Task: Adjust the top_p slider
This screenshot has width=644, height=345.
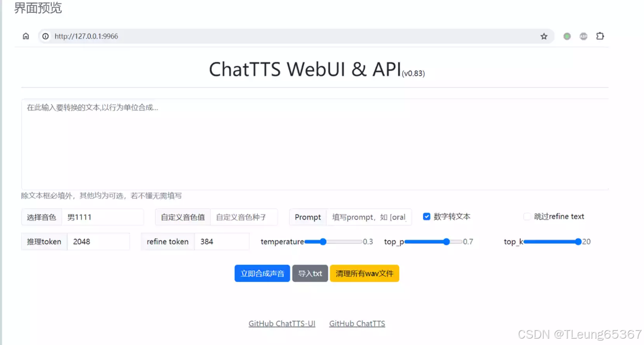Action: pos(433,242)
